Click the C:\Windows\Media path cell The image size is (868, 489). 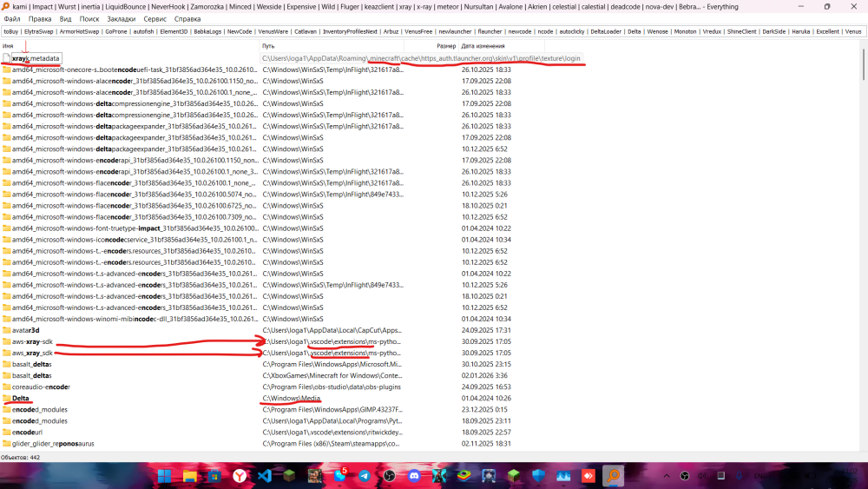pyautogui.click(x=291, y=398)
